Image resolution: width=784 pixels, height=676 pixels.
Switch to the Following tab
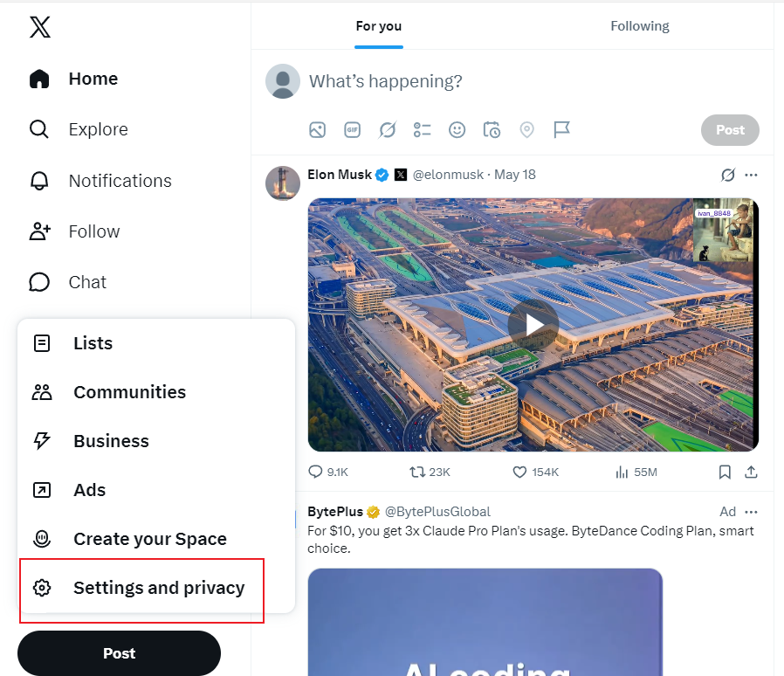[639, 26]
